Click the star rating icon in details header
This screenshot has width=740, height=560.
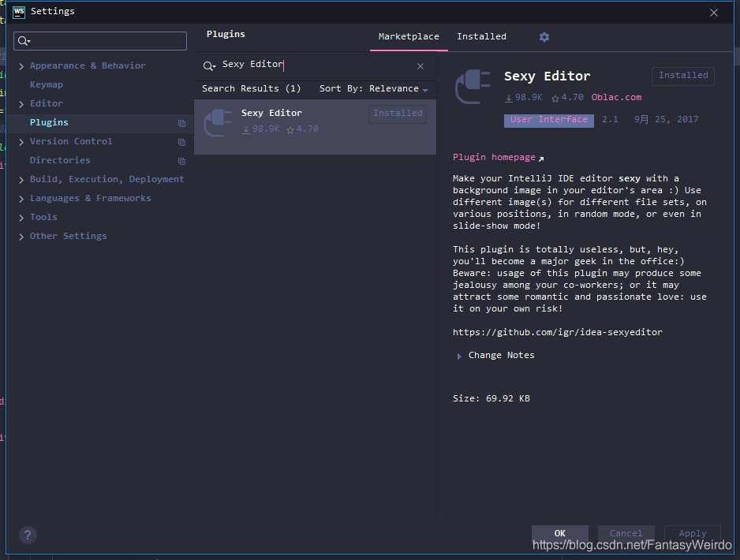coord(555,98)
